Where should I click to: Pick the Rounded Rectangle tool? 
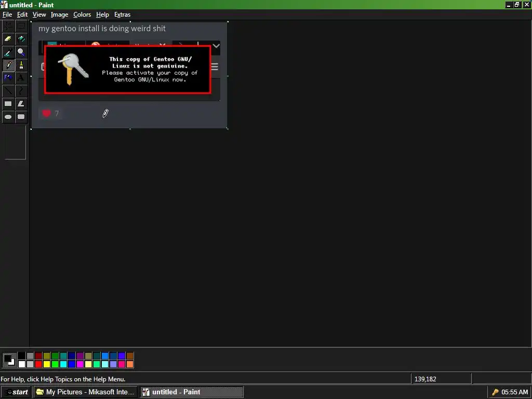coord(21,117)
